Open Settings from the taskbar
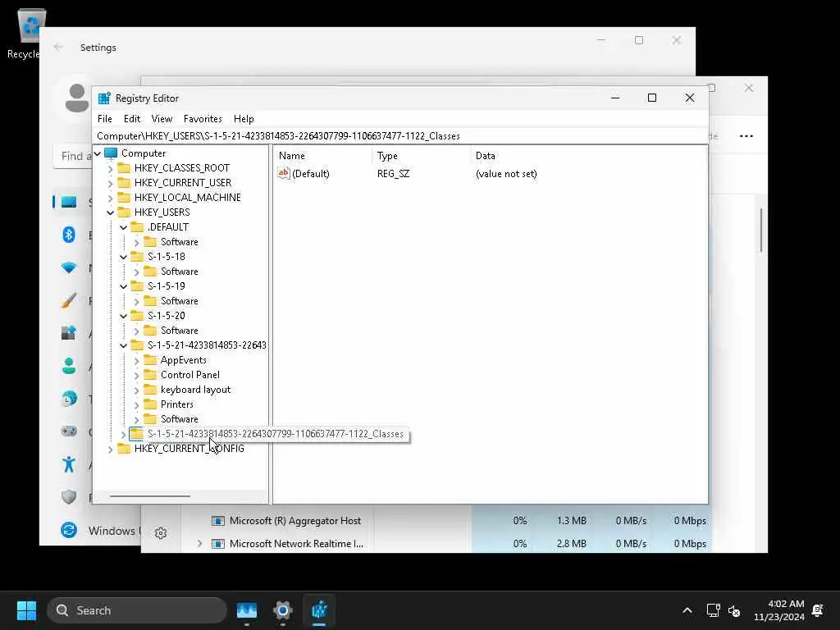 (283, 610)
